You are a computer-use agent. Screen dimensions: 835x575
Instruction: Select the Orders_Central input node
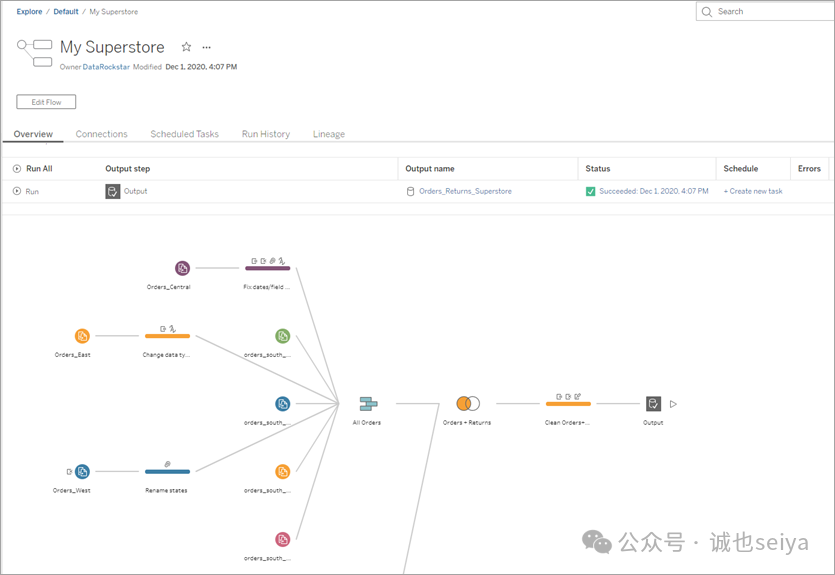tap(182, 268)
